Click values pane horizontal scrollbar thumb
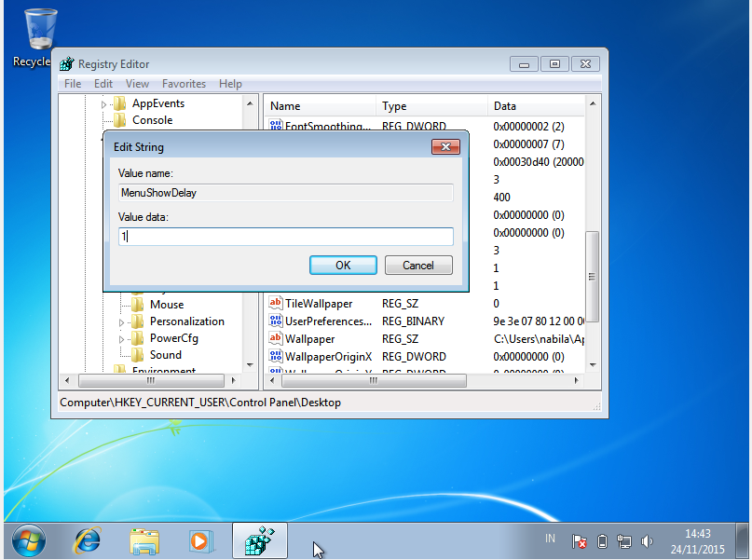The height and width of the screenshot is (560, 752). (374, 381)
